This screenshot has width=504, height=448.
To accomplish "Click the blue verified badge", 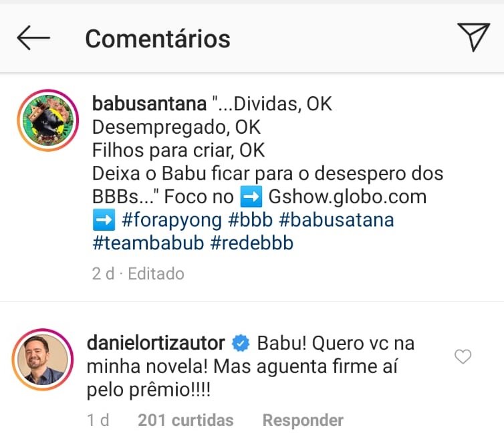I will (x=241, y=343).
